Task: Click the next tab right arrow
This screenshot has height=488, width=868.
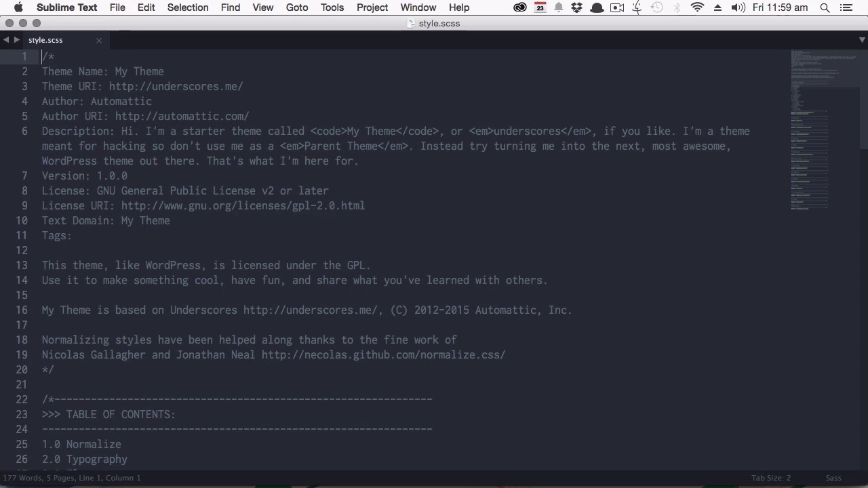Action: click(x=17, y=40)
